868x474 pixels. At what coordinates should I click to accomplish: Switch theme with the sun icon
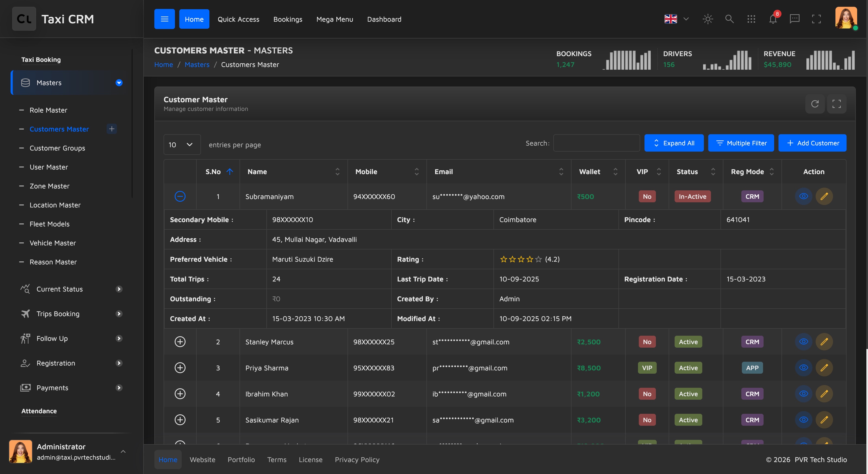coord(708,19)
